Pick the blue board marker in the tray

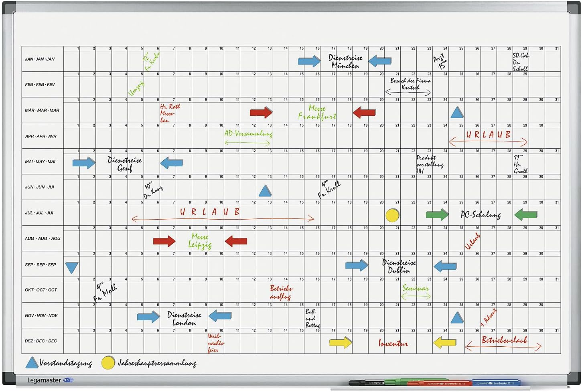coord(496,382)
